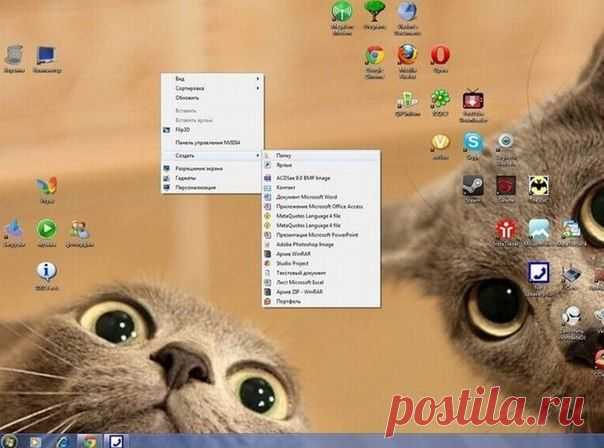Open the Skype desktop shortcut
Viewport: 604px width, 448px height.
pos(473,142)
